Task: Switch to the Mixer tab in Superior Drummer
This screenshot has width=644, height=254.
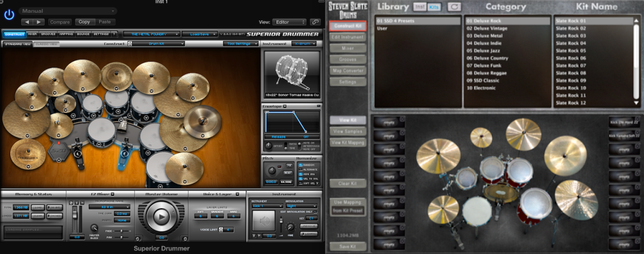Action: 32,34
